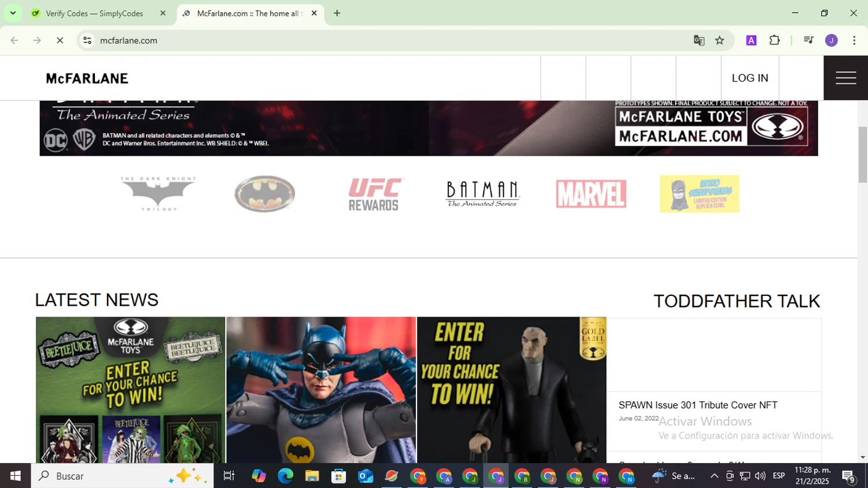868x488 pixels.
Task: Open Google Translate for this page
Action: (x=699, y=41)
